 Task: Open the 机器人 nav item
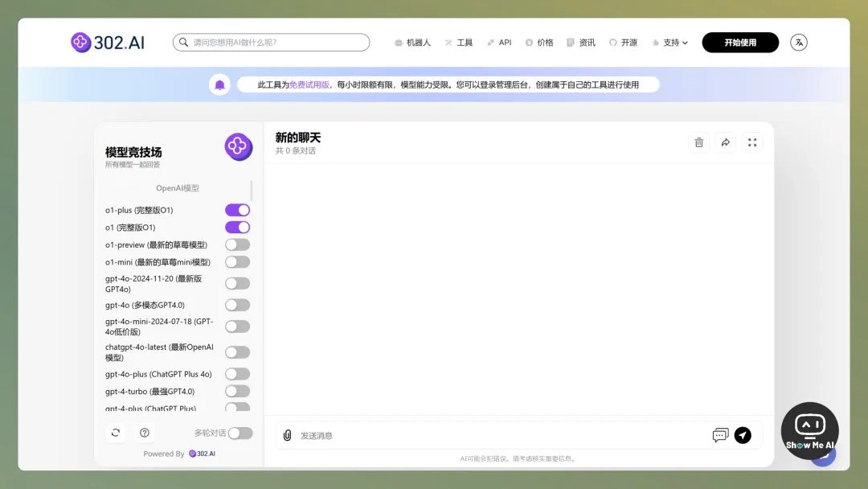412,43
